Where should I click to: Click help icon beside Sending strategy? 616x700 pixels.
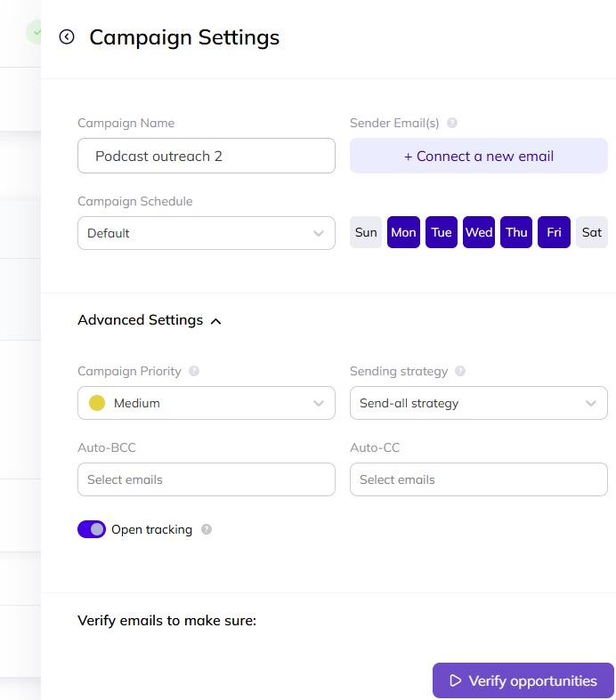click(x=460, y=371)
